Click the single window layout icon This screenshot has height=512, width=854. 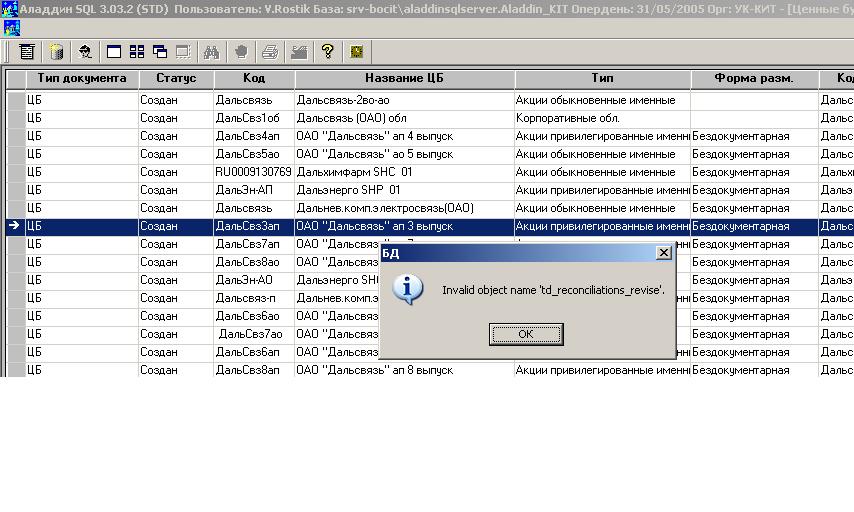pyautogui.click(x=114, y=52)
